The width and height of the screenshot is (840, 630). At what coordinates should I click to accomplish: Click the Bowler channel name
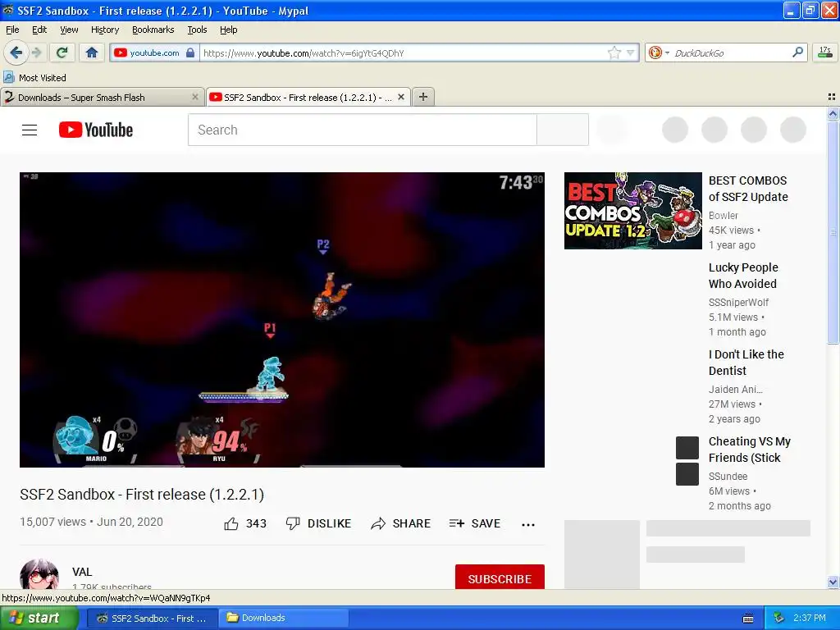click(x=723, y=216)
